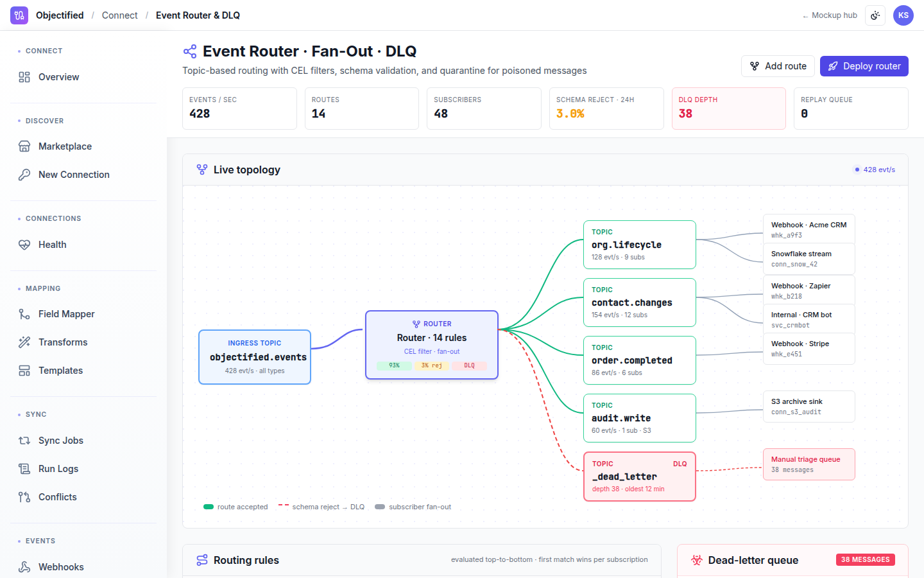The height and width of the screenshot is (578, 924).
Task: Select the org.lifecycle topic node
Action: coord(640,245)
